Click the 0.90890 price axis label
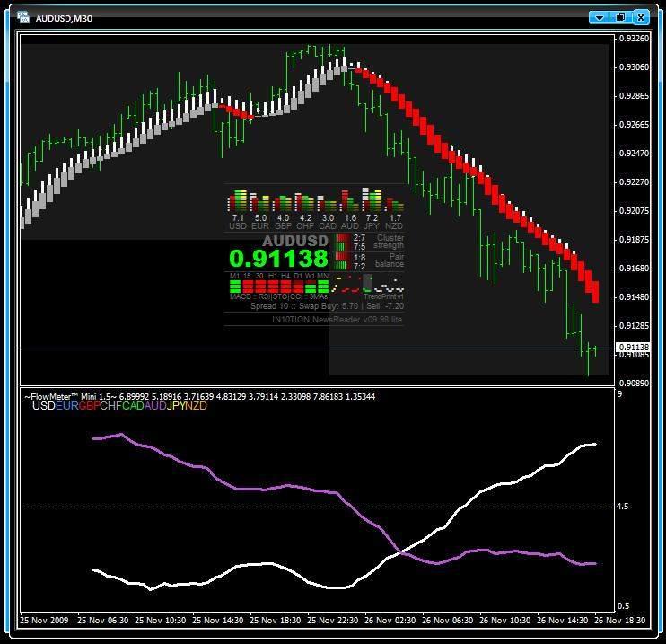The width and height of the screenshot is (666, 644). click(634, 383)
